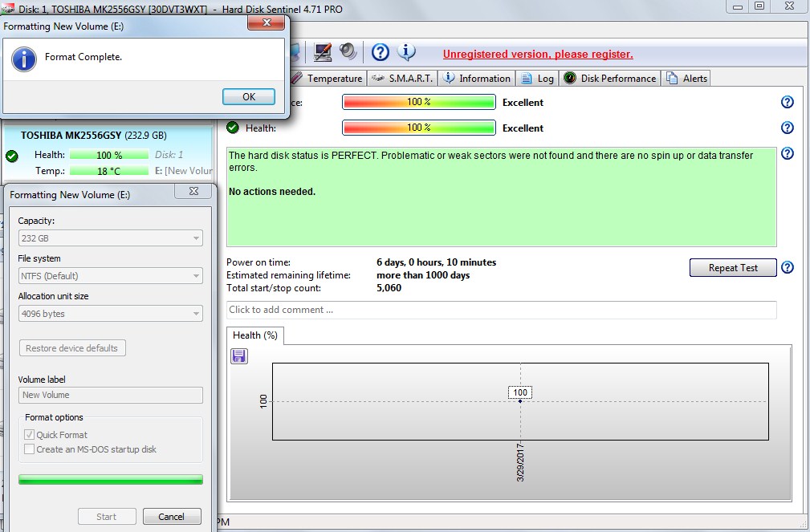Toggle Create an MS-DOS startup disk checkbox
Viewport: 810px width, 532px height.
(x=30, y=449)
